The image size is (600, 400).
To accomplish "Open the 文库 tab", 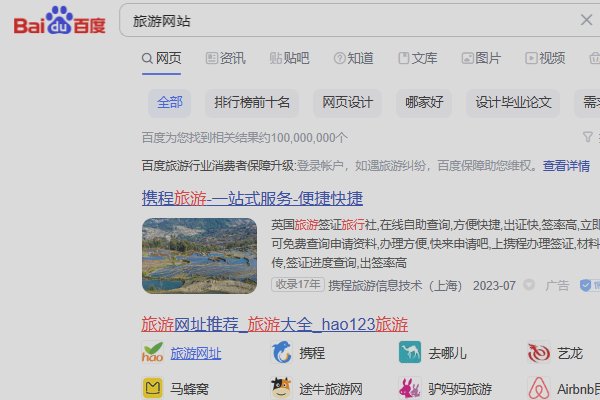I will tap(417, 58).
